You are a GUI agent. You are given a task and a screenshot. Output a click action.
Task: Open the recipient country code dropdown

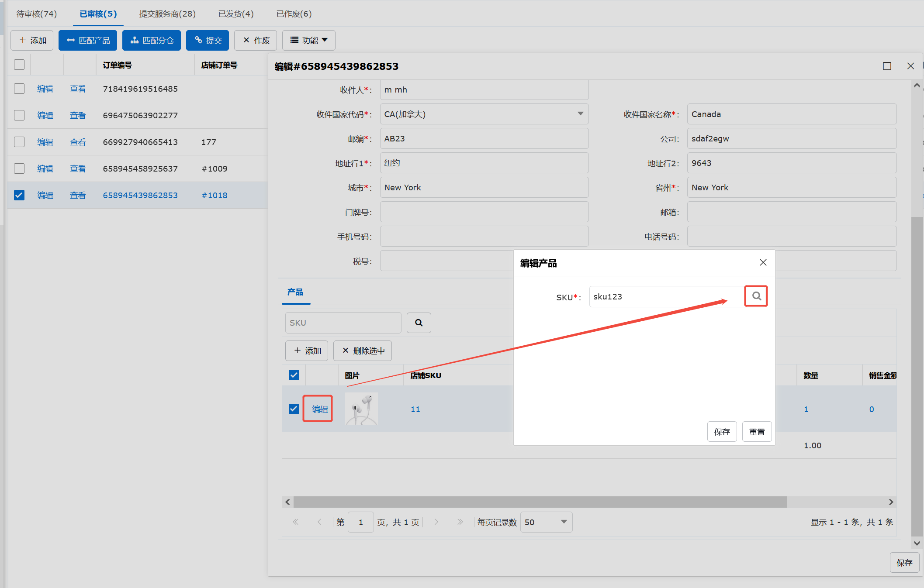pos(580,114)
